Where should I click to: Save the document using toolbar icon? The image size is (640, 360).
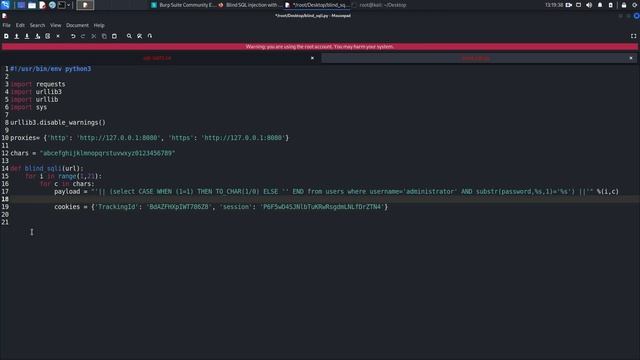[27, 36]
